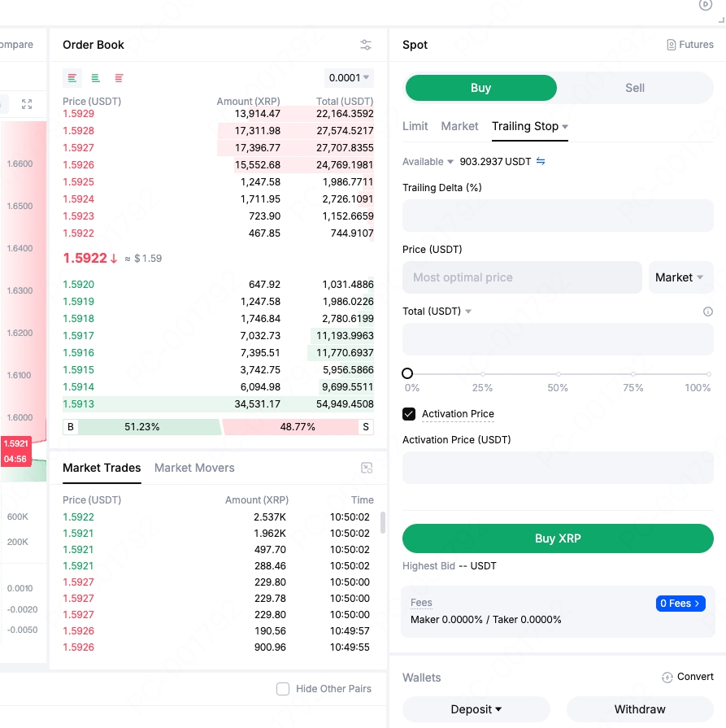Click the transfer funds icon beside balance
Screen dimensions: 726x728
(541, 162)
